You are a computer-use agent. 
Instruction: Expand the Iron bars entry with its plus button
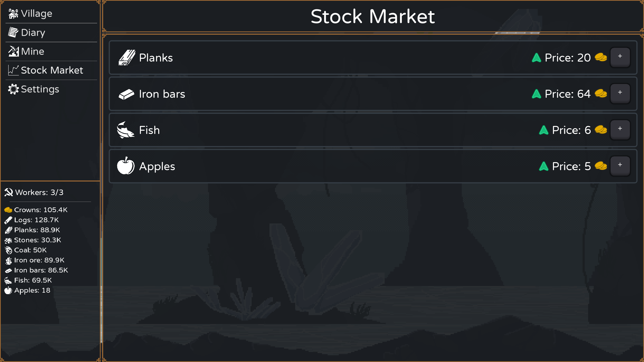click(x=620, y=94)
